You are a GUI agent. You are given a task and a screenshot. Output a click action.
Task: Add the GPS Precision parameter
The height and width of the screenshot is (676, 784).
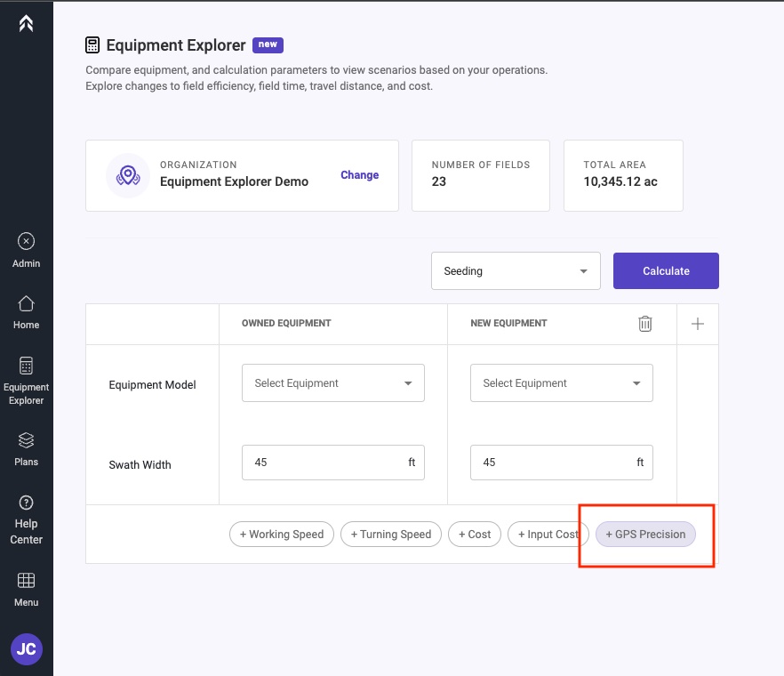[645, 534]
